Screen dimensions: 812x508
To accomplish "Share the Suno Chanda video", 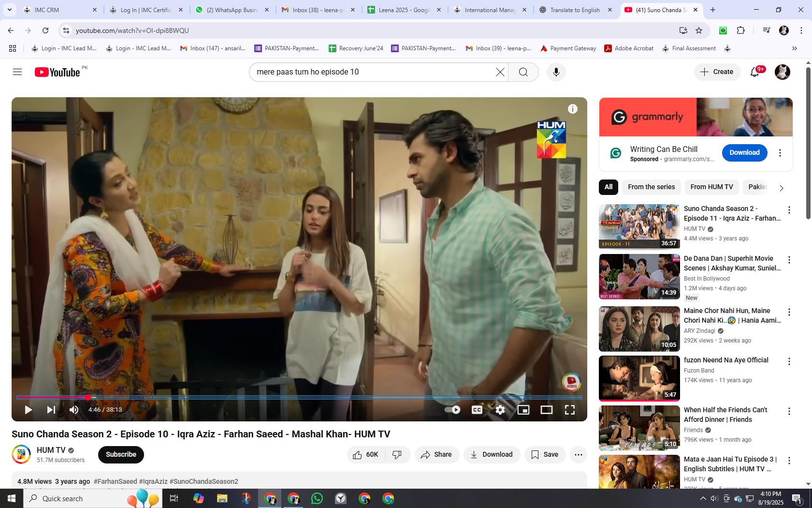I will pyautogui.click(x=436, y=454).
